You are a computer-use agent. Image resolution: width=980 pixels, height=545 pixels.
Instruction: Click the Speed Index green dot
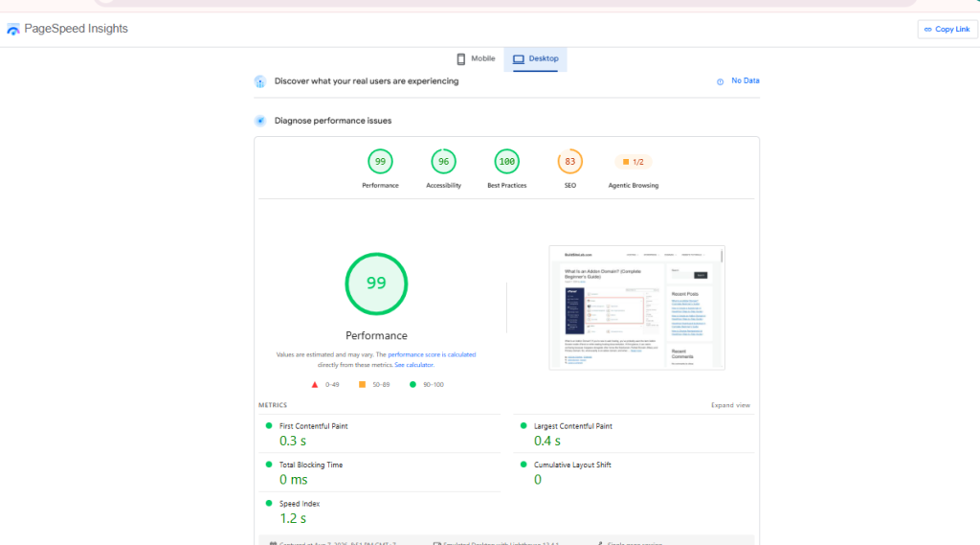[x=269, y=503]
